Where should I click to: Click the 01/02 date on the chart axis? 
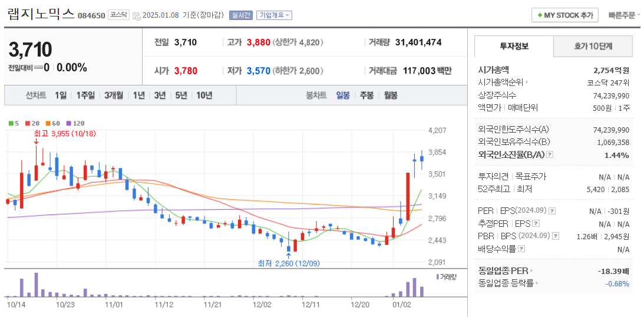[401, 305]
